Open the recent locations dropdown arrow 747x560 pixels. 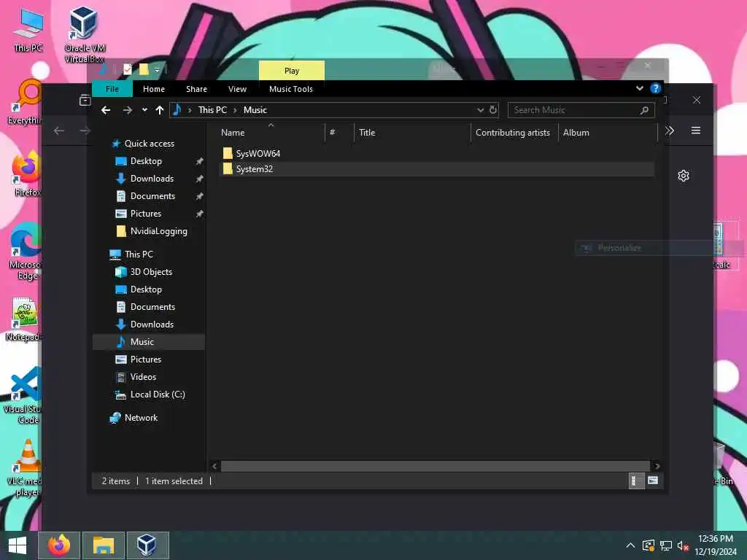(x=144, y=110)
